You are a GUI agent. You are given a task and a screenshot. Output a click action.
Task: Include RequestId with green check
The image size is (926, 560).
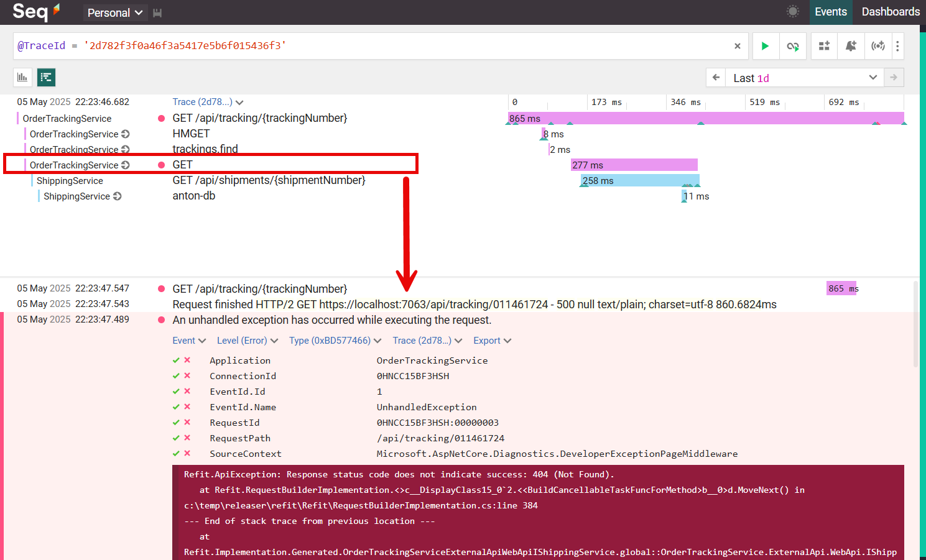pos(176,423)
